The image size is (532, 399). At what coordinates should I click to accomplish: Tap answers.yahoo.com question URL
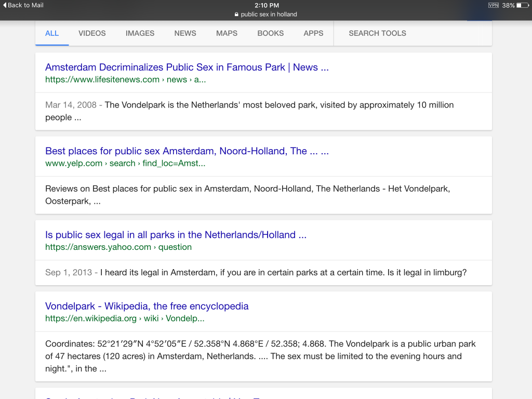coord(118,247)
